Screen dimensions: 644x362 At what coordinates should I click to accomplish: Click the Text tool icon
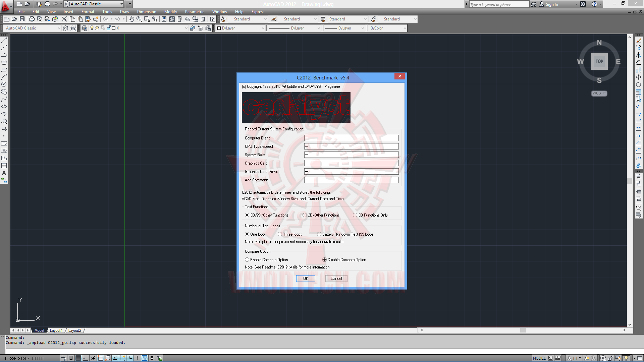pyautogui.click(x=4, y=173)
